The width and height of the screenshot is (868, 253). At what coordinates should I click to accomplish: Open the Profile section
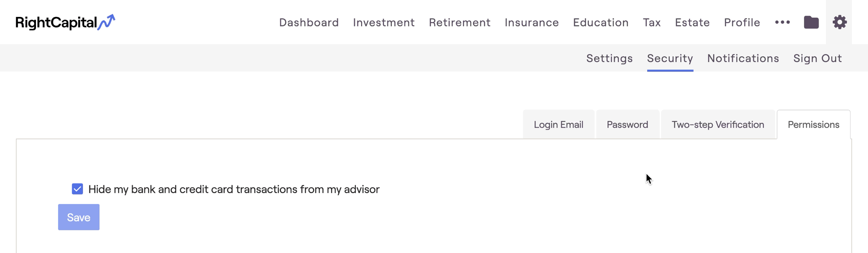point(742,22)
